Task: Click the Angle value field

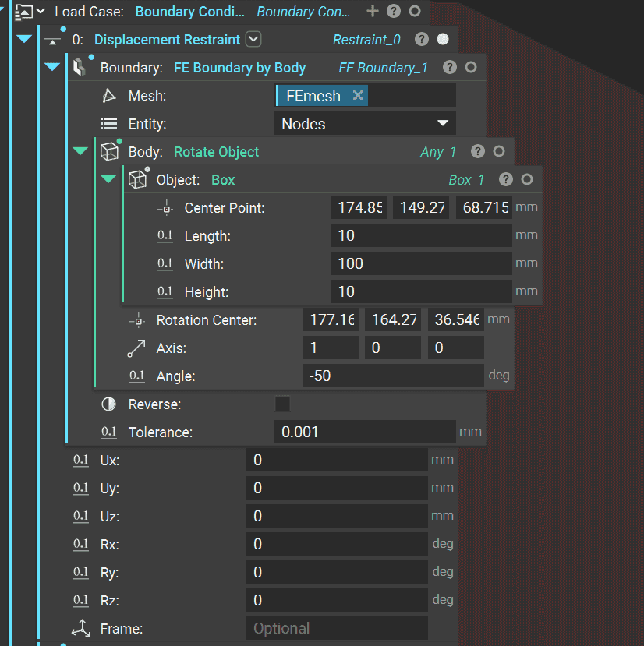Action: pyautogui.click(x=392, y=376)
